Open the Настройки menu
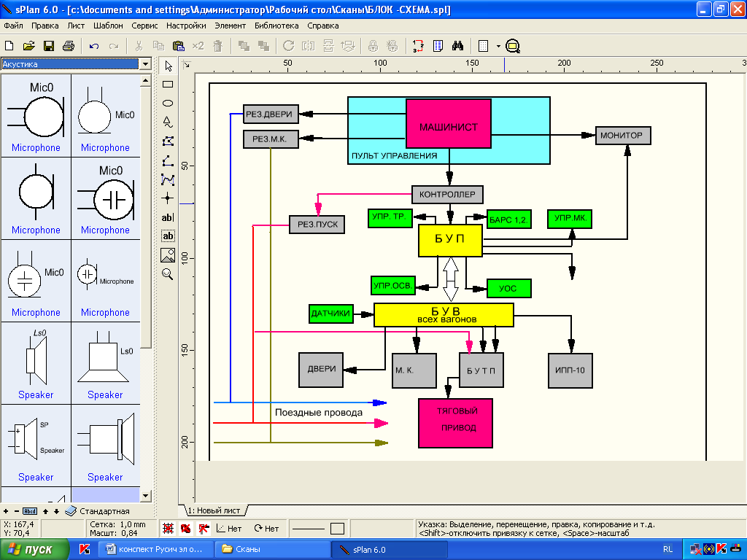Image resolution: width=747 pixels, height=560 pixels. [x=186, y=26]
